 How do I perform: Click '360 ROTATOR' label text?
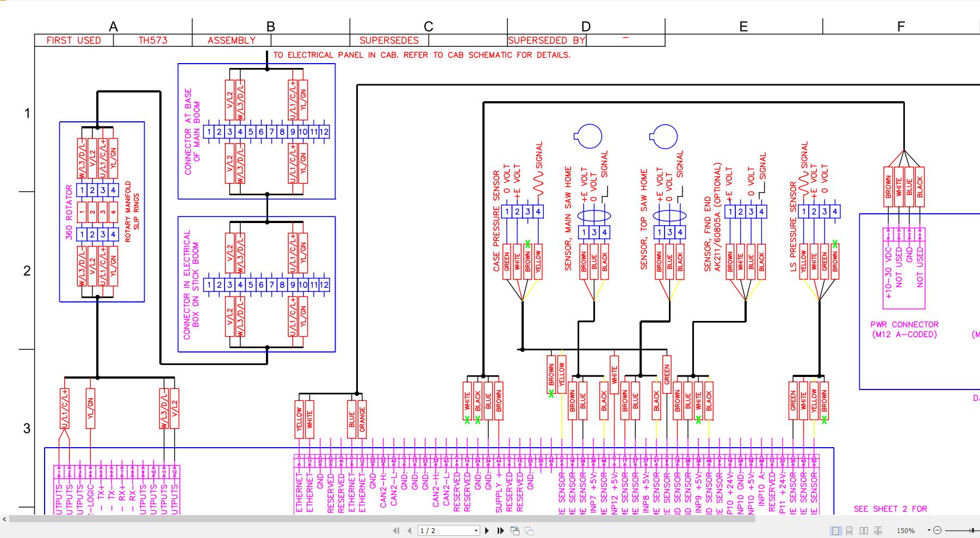click(x=69, y=212)
